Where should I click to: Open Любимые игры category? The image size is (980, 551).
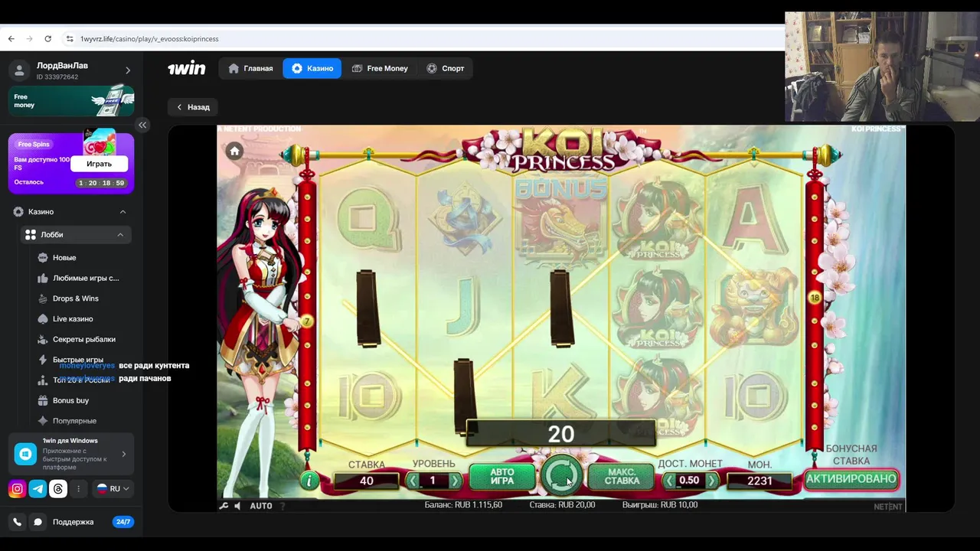click(x=86, y=278)
